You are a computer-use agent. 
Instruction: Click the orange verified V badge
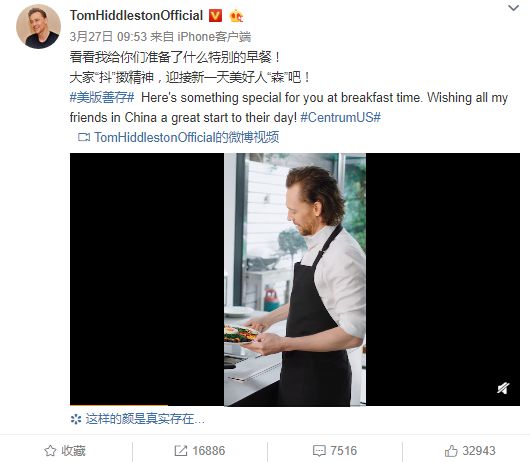(x=215, y=16)
